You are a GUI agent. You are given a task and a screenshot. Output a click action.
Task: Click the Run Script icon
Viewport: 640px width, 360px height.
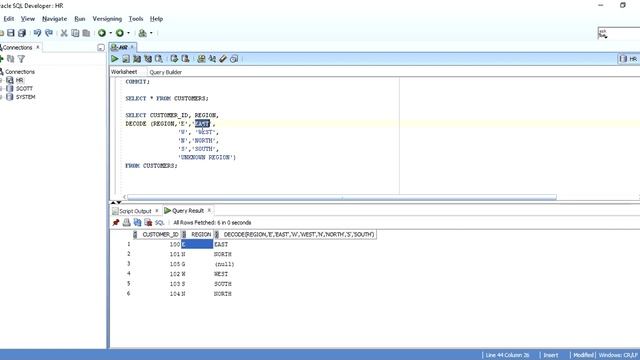coord(126,59)
